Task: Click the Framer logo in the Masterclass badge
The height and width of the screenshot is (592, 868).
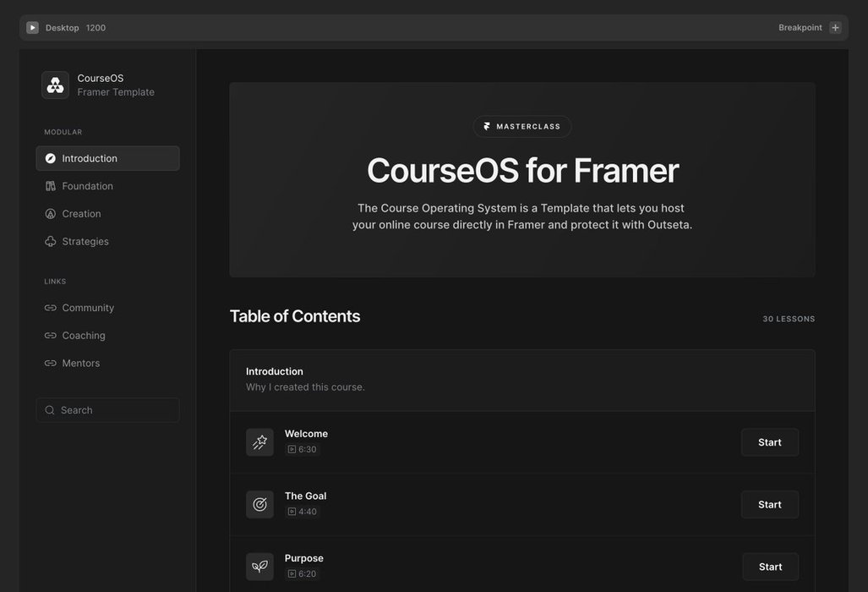Action: [487, 127]
